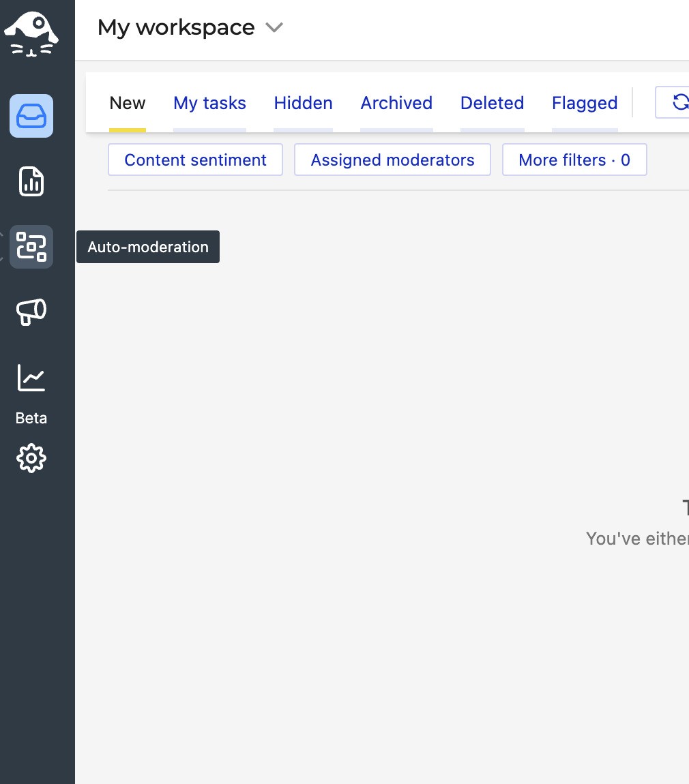Open the megaphone campaigns icon
Viewport: 689px width, 784px height.
click(x=31, y=312)
